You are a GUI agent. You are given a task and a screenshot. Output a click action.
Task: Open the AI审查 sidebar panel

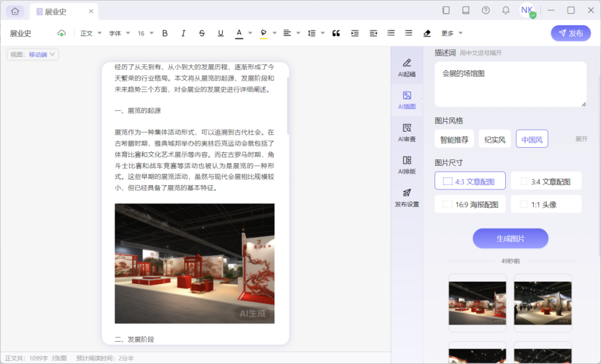coord(407,133)
